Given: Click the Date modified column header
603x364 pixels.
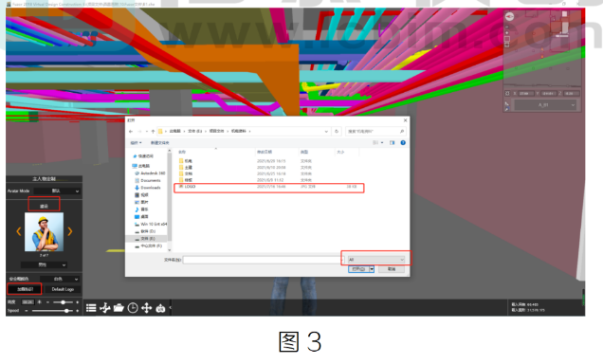Looking at the screenshot, I should tap(265, 153).
